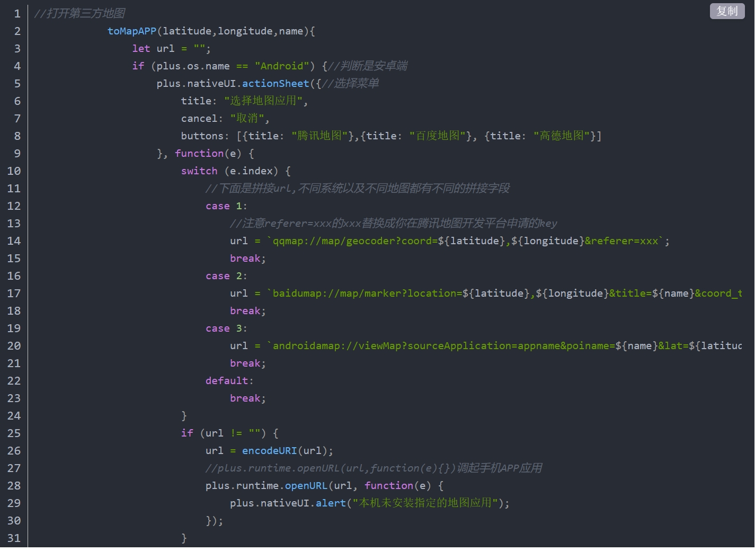The width and height of the screenshot is (755, 560).
Task: Click &referer=xxx in the qqmap URL
Action: 621,241
